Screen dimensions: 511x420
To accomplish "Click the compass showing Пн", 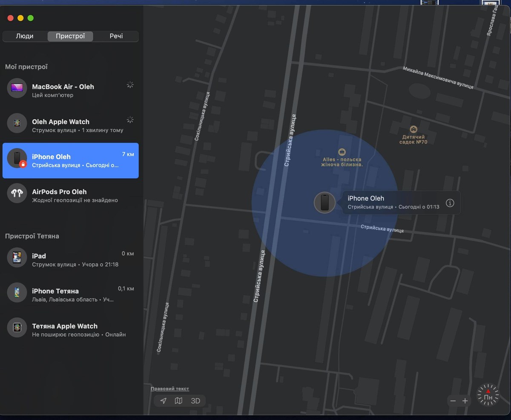I will (488, 395).
